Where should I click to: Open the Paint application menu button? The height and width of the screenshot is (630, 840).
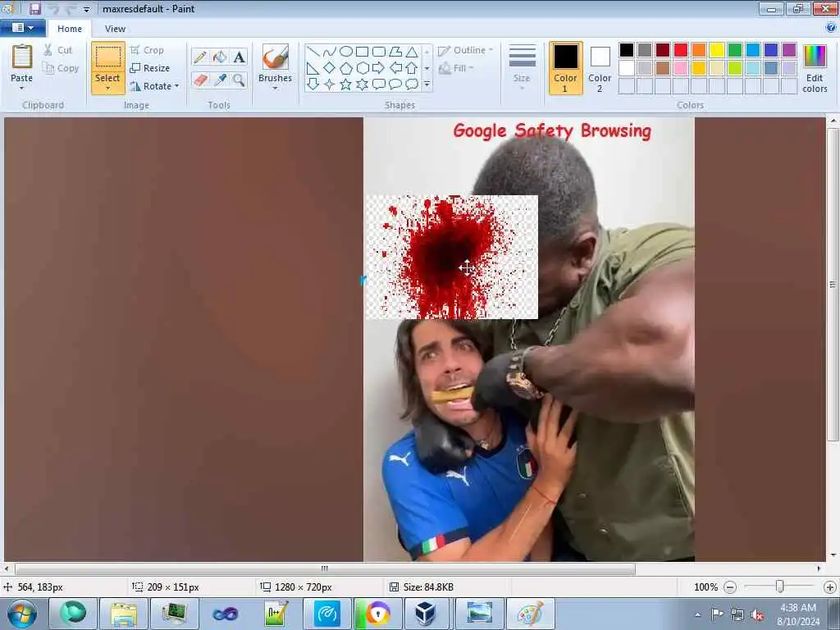point(22,28)
